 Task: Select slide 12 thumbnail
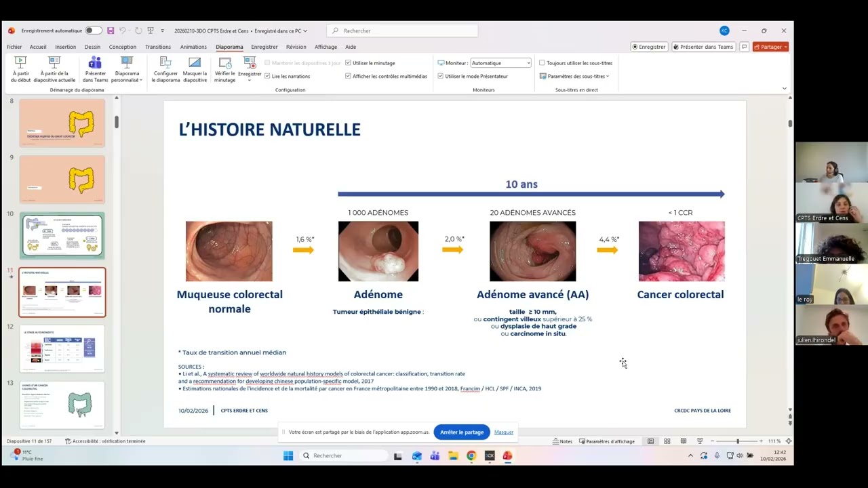click(x=62, y=349)
